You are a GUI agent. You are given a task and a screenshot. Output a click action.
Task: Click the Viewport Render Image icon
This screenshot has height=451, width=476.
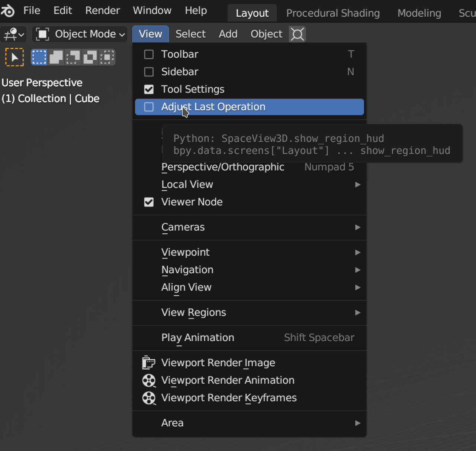coord(148,363)
